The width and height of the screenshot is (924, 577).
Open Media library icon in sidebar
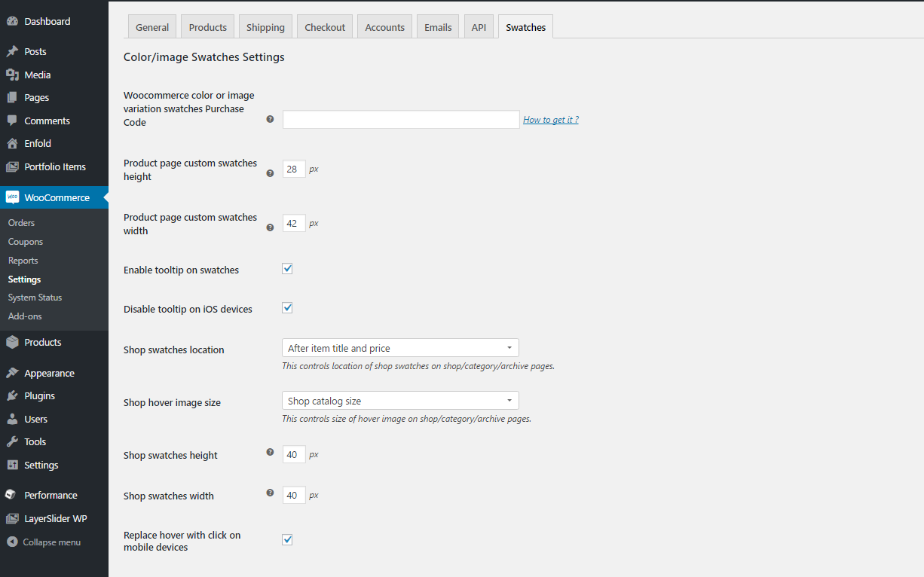pos(12,75)
